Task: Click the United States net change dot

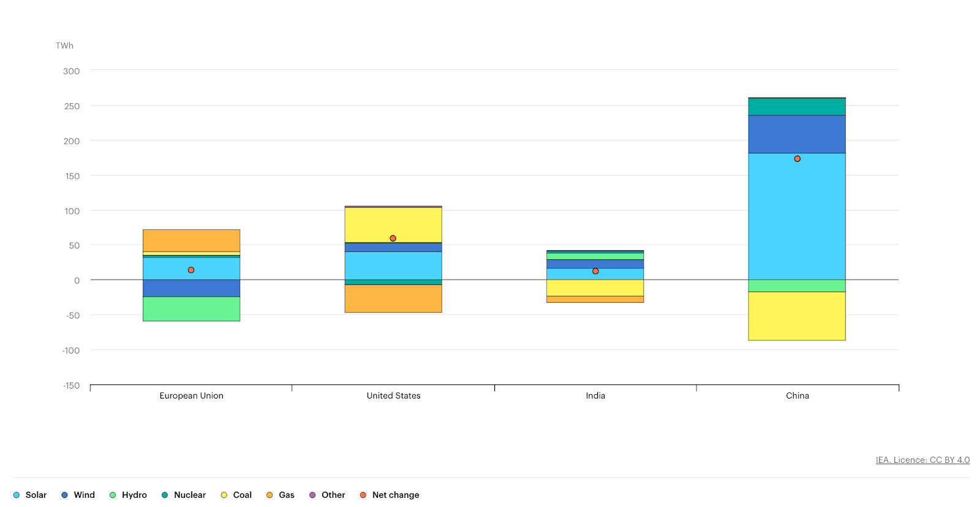Action: tap(393, 238)
